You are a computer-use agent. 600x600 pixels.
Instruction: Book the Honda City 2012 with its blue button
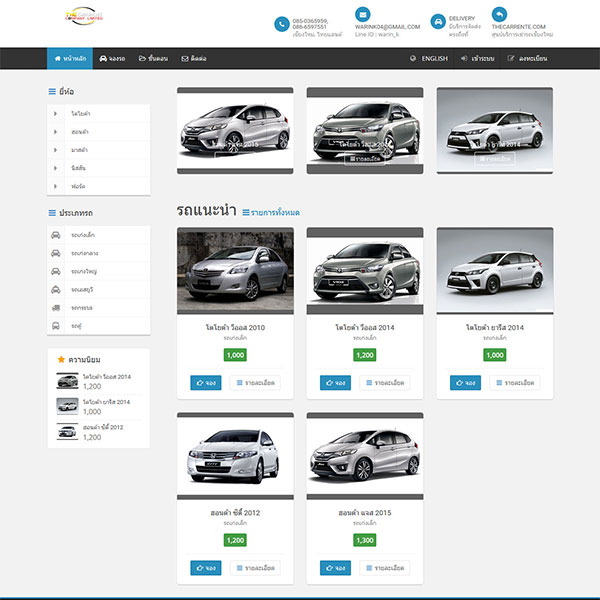click(206, 568)
